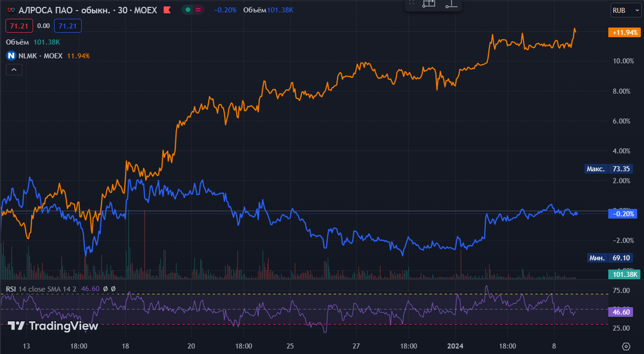Viewport: 644px width, 354px height.
Task: Click the NLMK round logo icon
Action: [10, 55]
